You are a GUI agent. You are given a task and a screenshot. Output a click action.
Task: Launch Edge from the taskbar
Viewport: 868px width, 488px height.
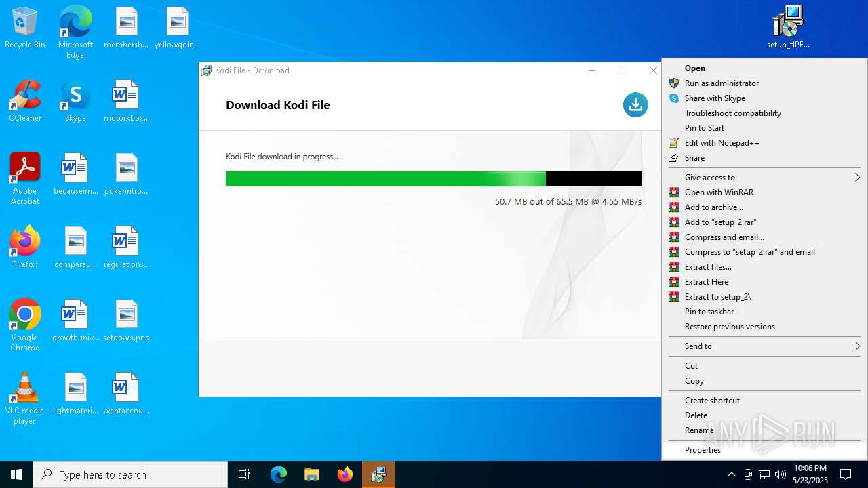(279, 474)
